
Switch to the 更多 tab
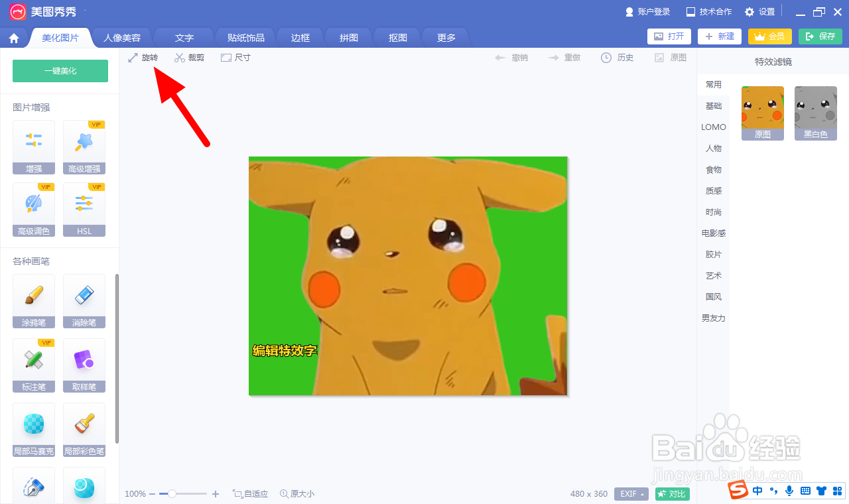coord(446,38)
